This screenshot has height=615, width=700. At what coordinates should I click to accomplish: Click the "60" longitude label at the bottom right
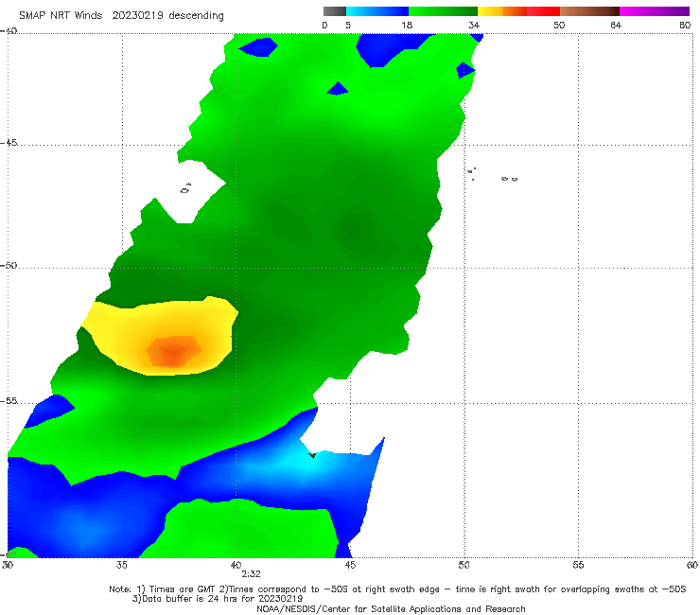click(692, 566)
